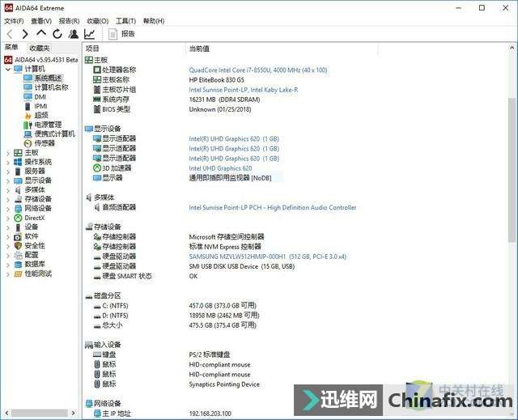Click the 配置 icon in tree
The height and width of the screenshot is (420, 518).
18,255
